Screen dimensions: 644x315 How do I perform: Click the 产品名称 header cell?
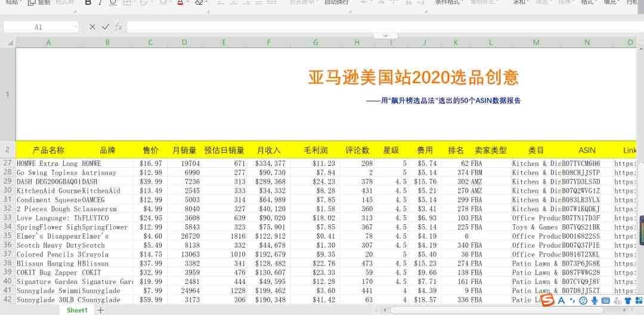(x=48, y=150)
